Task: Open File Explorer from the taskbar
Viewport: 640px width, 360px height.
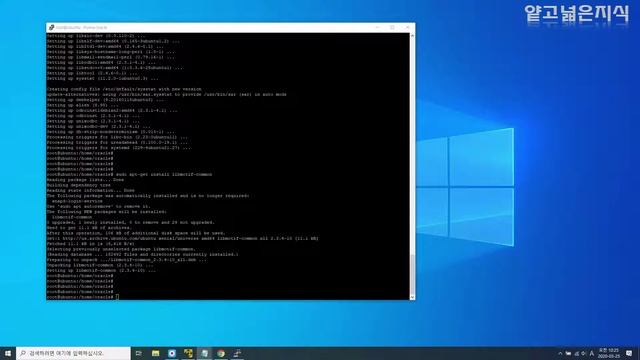Action: click(156, 353)
